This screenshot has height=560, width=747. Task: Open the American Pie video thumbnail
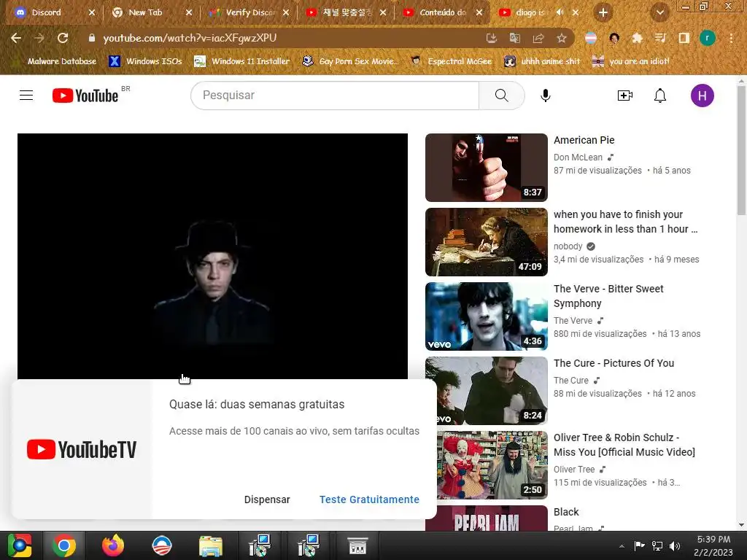487,168
